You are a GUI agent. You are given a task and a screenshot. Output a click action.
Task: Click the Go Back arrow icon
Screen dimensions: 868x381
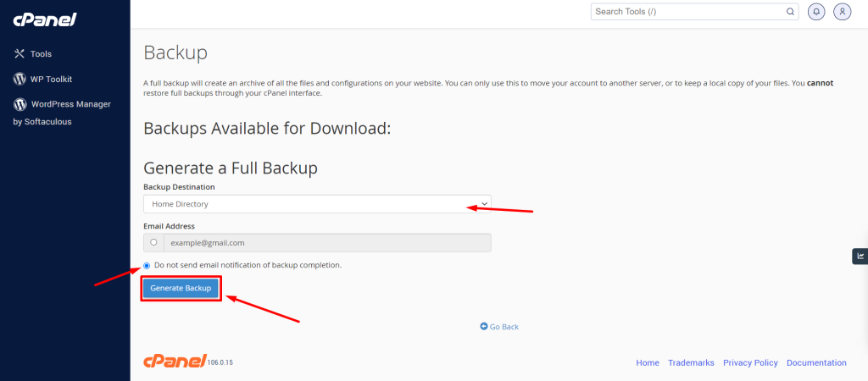[x=484, y=327]
